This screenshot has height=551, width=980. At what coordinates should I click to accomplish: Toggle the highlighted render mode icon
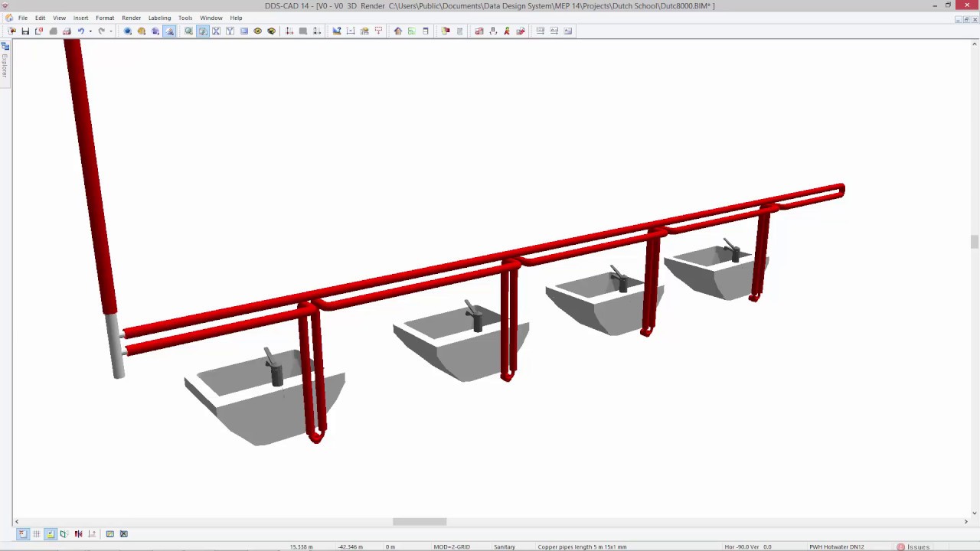coord(169,31)
